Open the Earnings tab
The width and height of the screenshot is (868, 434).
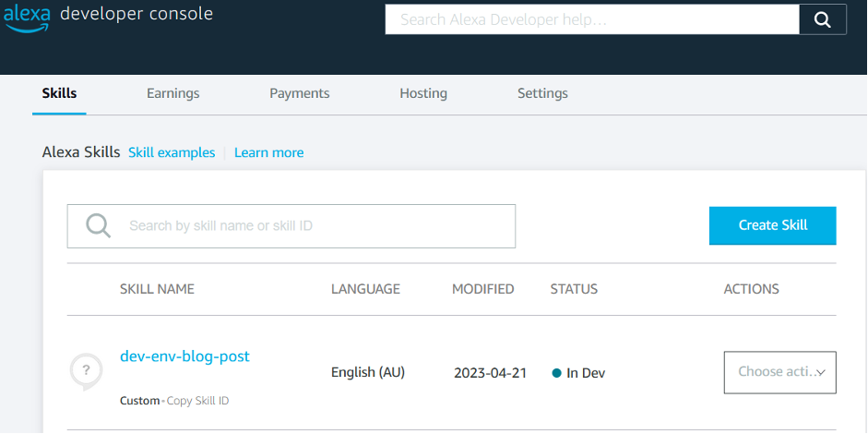(172, 93)
